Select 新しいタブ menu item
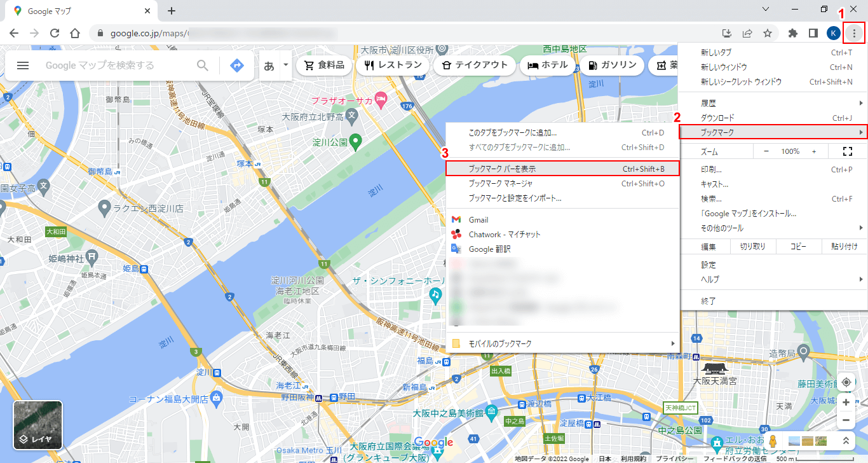This screenshot has height=463, width=868. click(x=773, y=52)
